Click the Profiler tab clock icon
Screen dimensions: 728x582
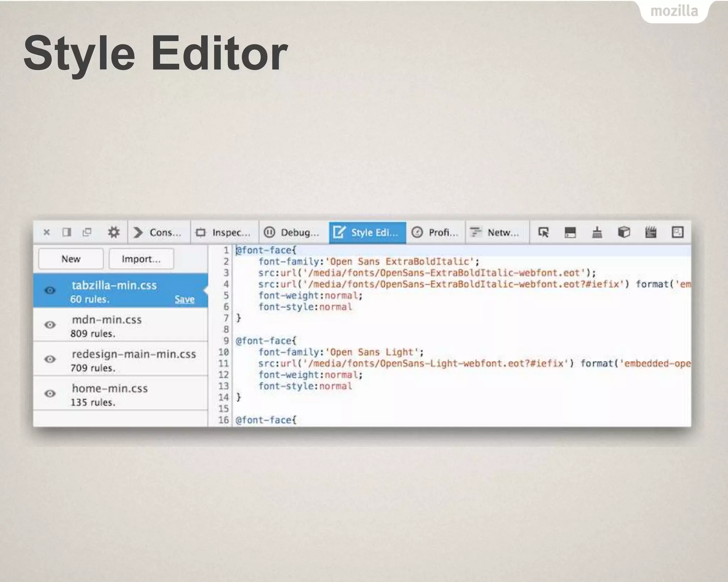click(x=417, y=232)
